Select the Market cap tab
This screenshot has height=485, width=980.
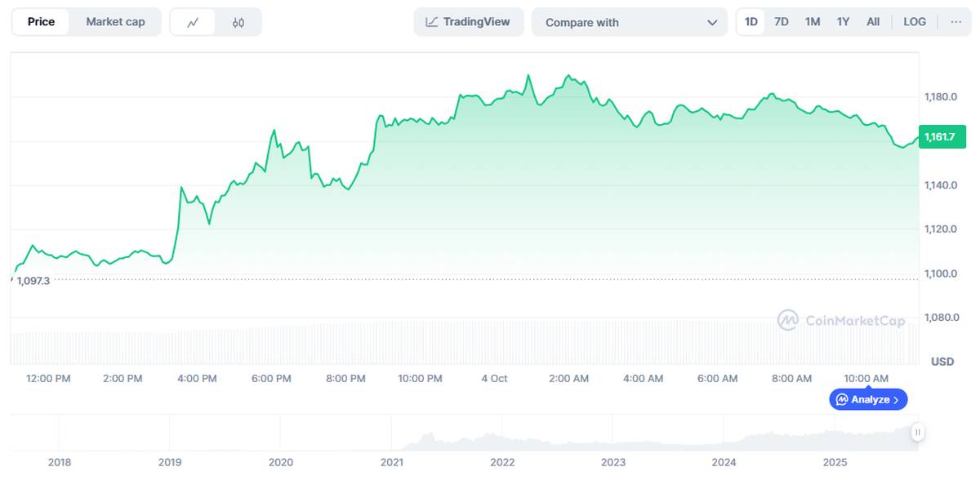point(115,22)
